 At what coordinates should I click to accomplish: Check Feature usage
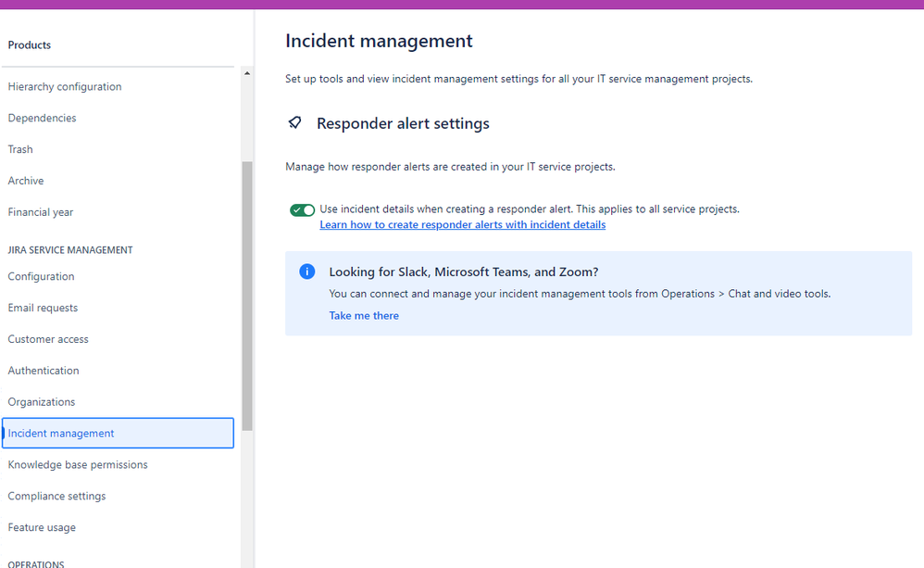coord(42,527)
